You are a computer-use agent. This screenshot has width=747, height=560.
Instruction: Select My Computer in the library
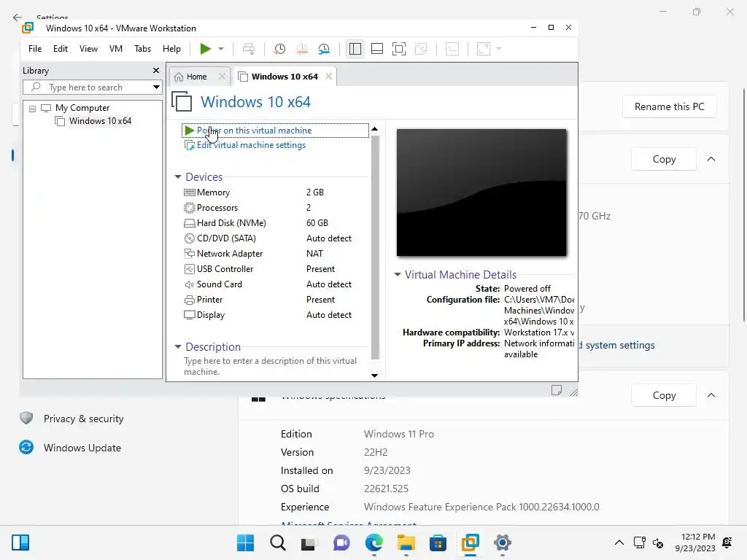coord(82,108)
